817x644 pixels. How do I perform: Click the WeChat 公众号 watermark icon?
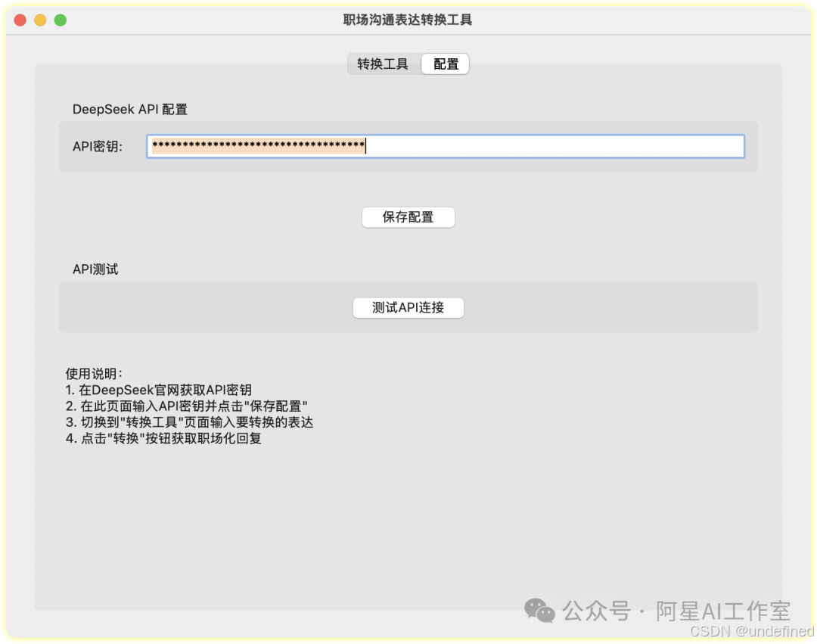tap(540, 611)
